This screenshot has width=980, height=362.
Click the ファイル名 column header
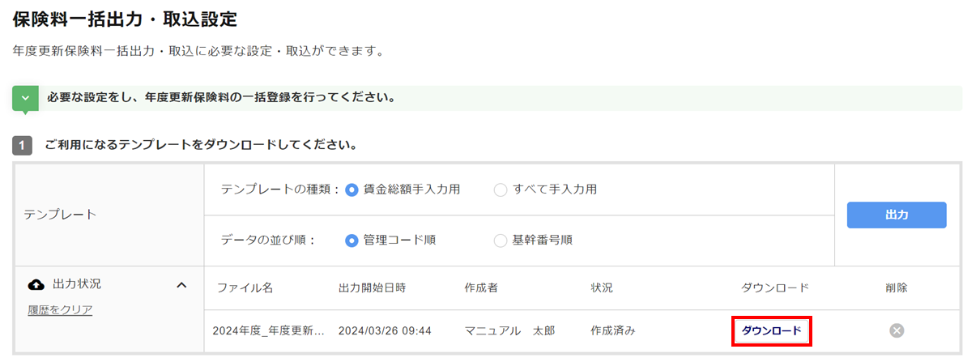tap(245, 287)
